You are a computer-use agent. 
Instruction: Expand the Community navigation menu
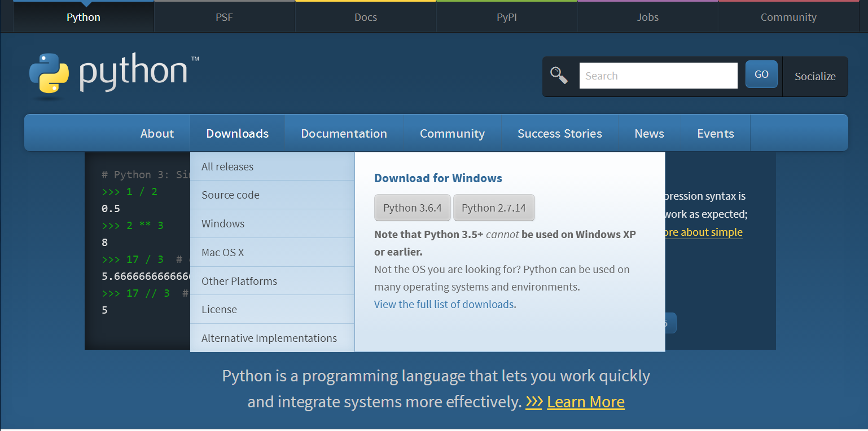[452, 134]
